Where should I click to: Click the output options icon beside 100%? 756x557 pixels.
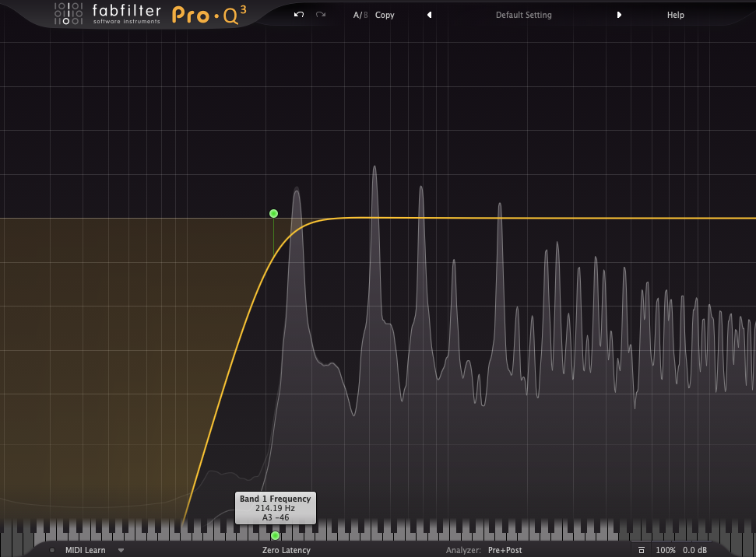click(x=642, y=550)
